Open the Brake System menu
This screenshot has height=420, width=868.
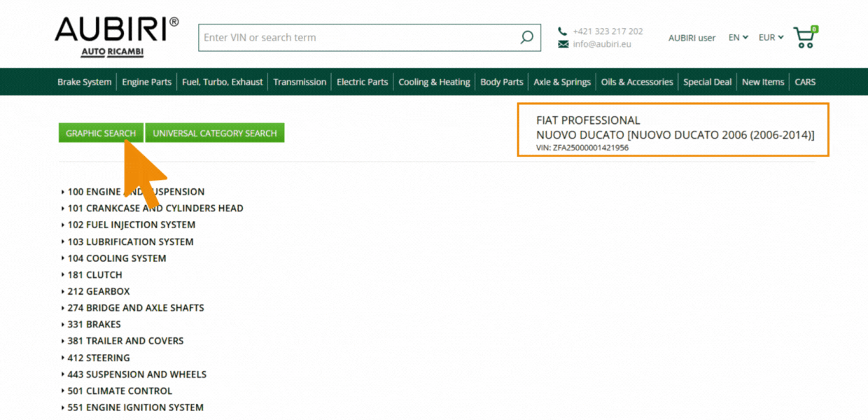[84, 82]
